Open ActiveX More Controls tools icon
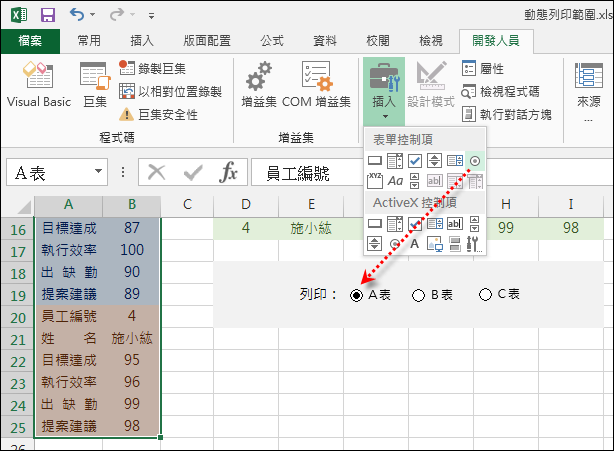 [x=474, y=244]
